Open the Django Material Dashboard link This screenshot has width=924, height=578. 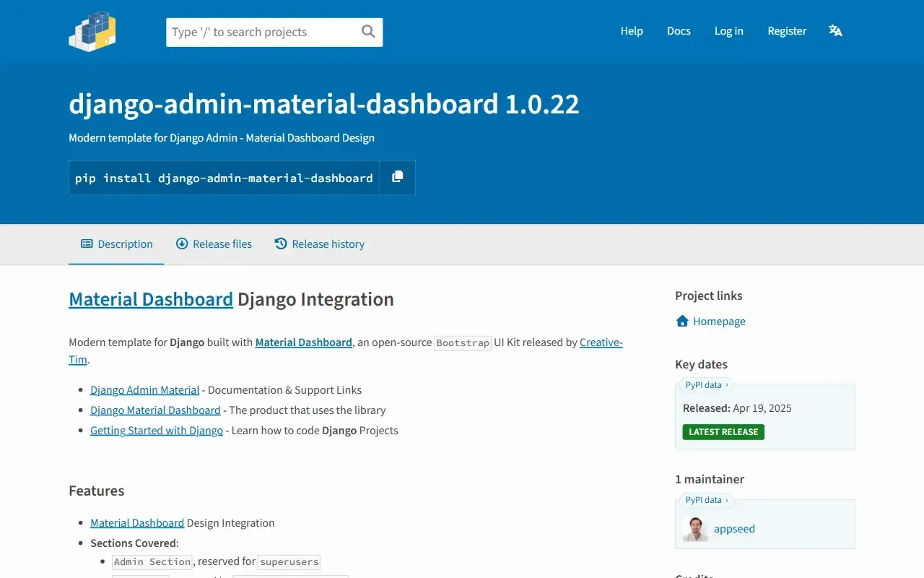click(155, 410)
